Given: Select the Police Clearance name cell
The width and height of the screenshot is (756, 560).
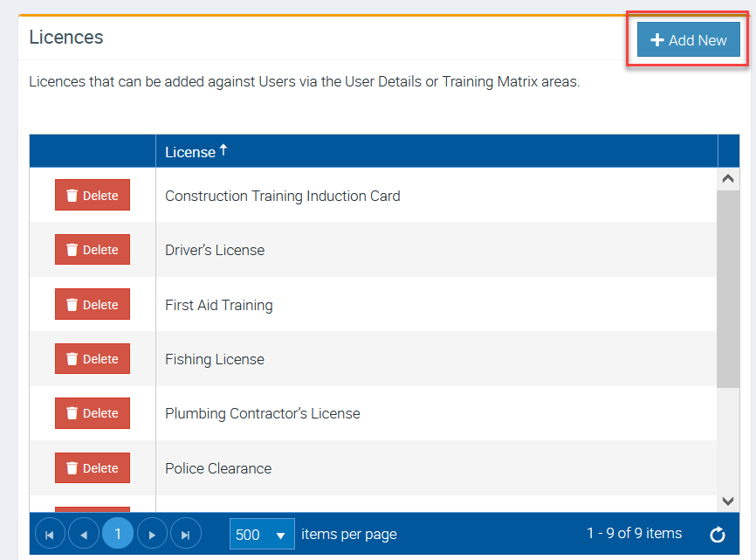Looking at the screenshot, I should pyautogui.click(x=218, y=468).
